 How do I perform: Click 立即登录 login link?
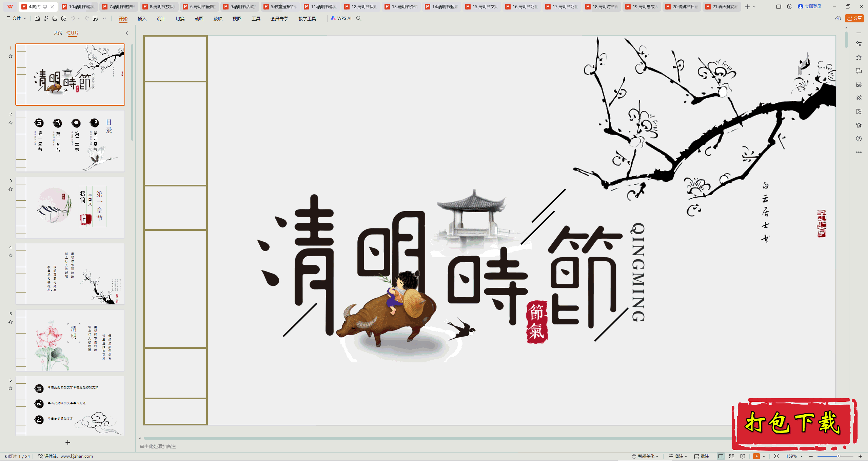coord(810,6)
